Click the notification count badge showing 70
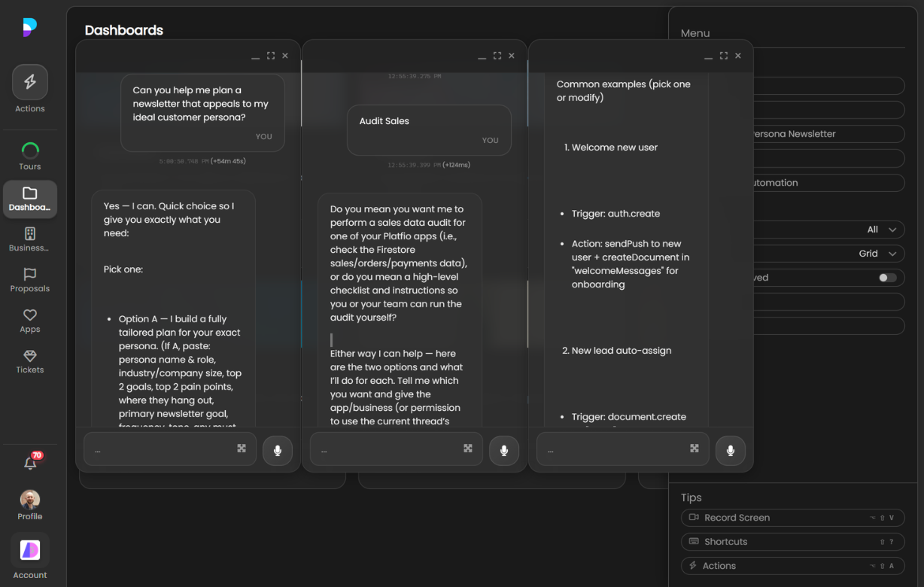The width and height of the screenshot is (924, 587). point(37,455)
